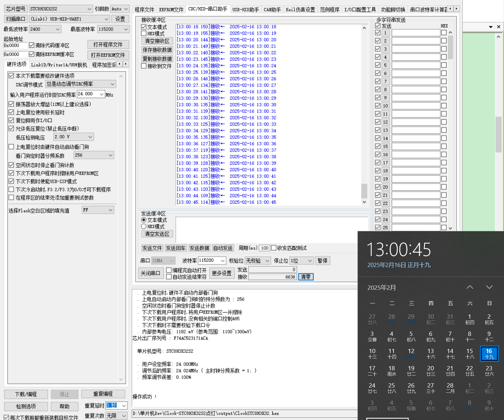Toggle HEX checkbox for string row 1

pos(444,32)
